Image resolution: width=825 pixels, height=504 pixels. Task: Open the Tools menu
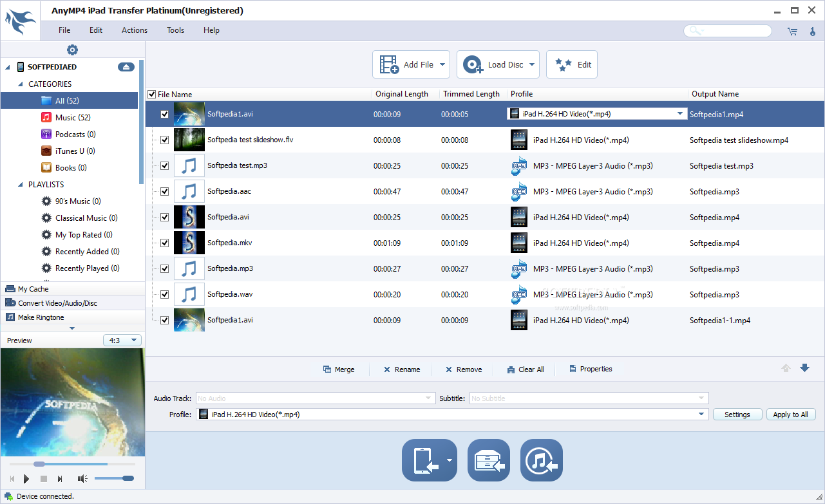pos(175,30)
